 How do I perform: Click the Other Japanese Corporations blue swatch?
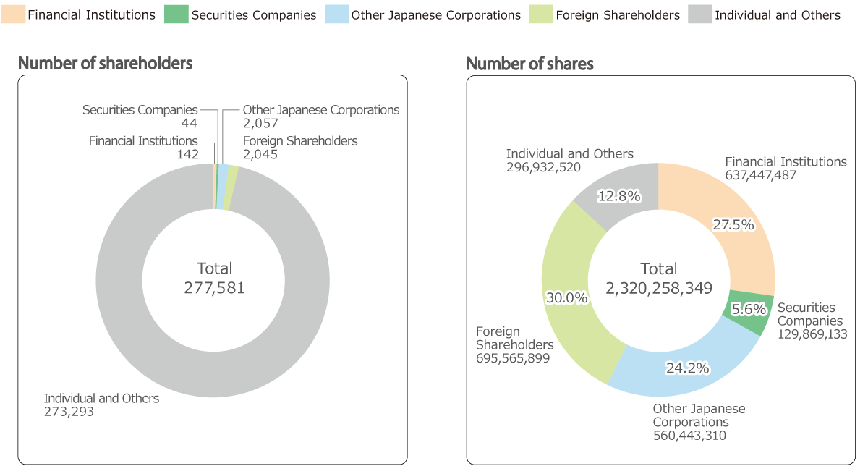[336, 14]
